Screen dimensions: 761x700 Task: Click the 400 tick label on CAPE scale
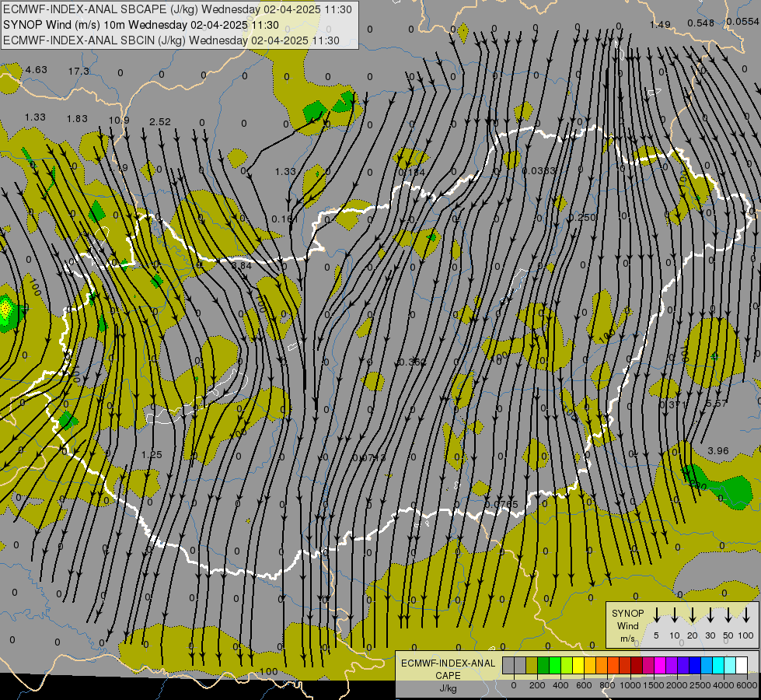pos(560,685)
